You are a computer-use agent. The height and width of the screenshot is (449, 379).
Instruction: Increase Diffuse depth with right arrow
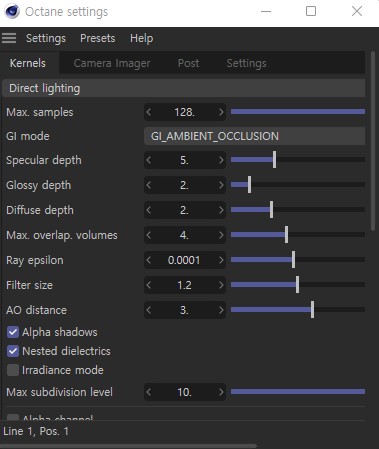pyautogui.click(x=221, y=210)
